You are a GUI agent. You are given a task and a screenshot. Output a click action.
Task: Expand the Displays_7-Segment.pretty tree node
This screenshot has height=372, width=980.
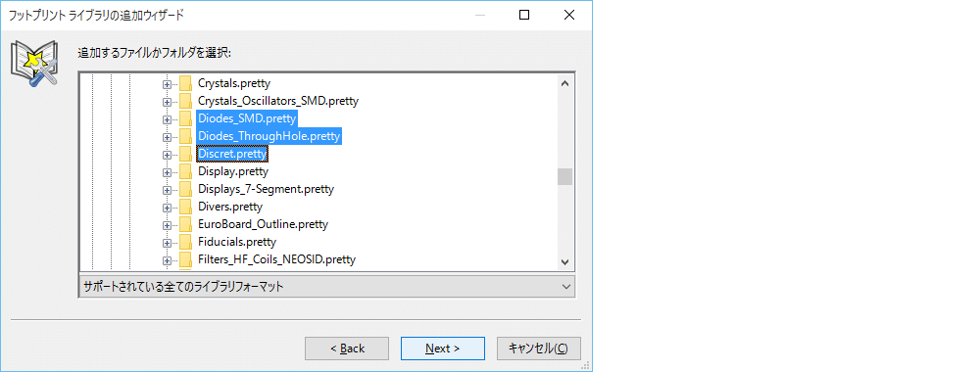[x=167, y=189]
